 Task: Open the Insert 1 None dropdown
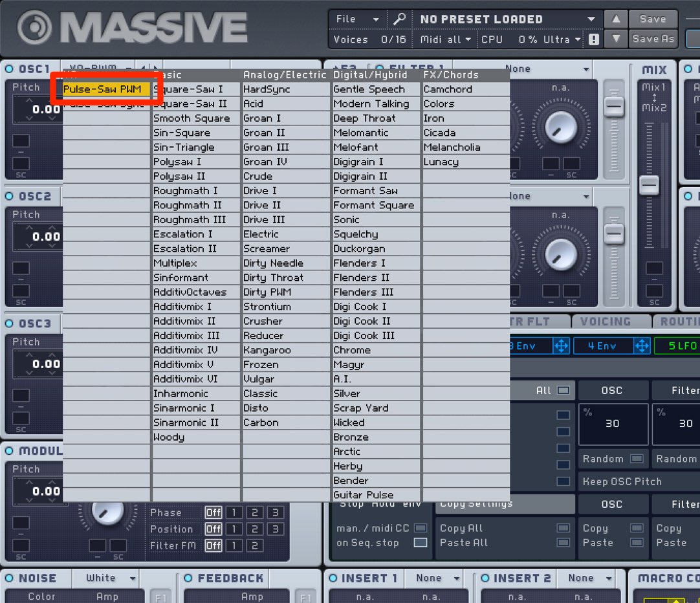[x=437, y=578]
